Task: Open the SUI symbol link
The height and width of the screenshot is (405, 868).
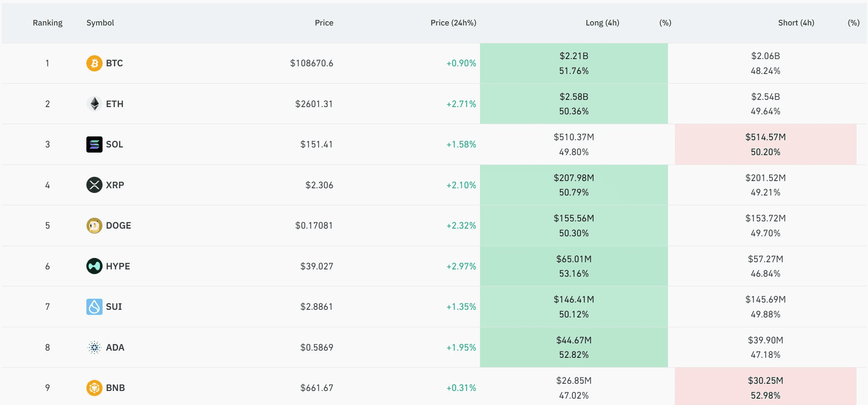Action: (114, 307)
